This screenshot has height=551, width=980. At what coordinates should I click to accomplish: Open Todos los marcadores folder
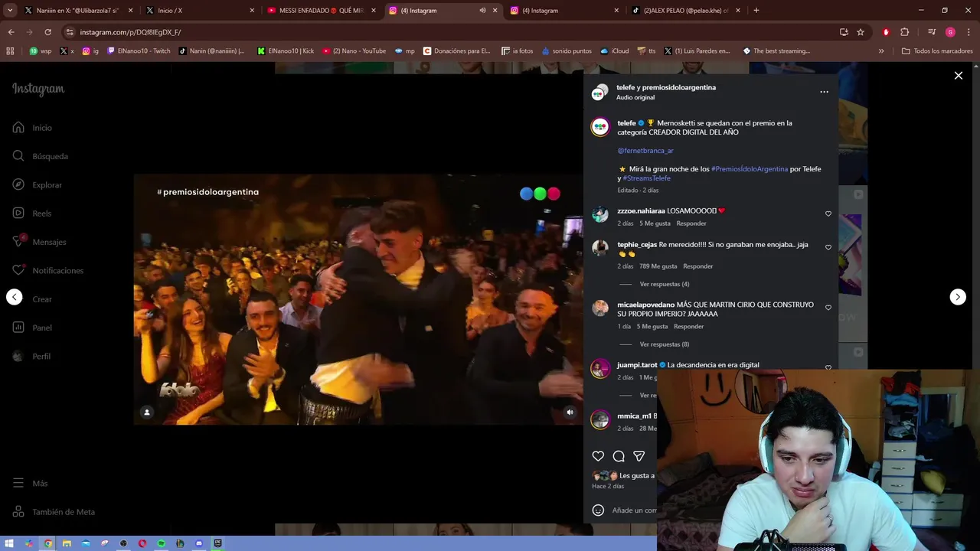coord(937,51)
